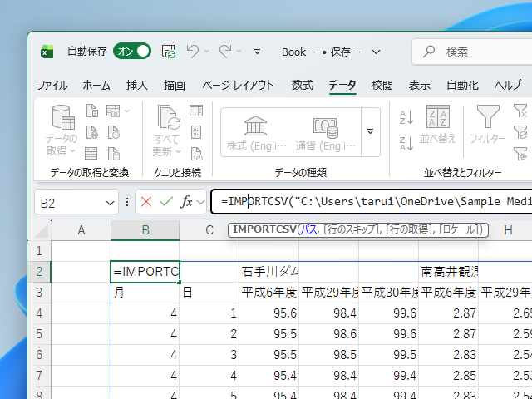Click the フィルター funnel button
This screenshot has height=399, width=532.
pos(488,125)
